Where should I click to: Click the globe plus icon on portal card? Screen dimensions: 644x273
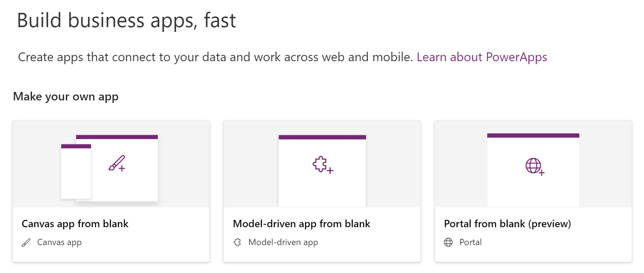(535, 167)
